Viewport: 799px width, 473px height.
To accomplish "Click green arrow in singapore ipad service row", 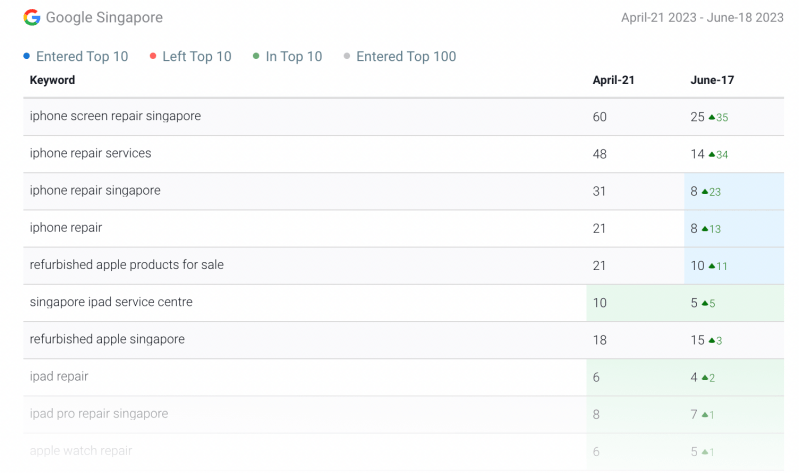I will [705, 303].
